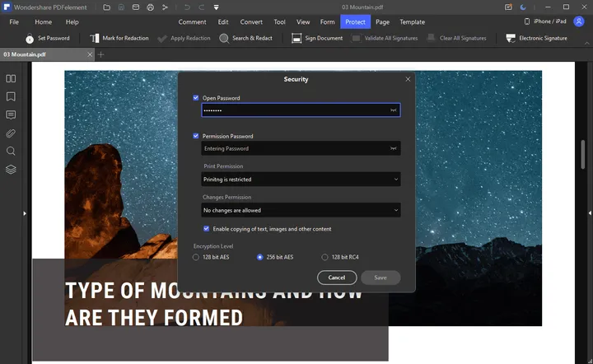Click the Sign Document button

[x=317, y=38]
